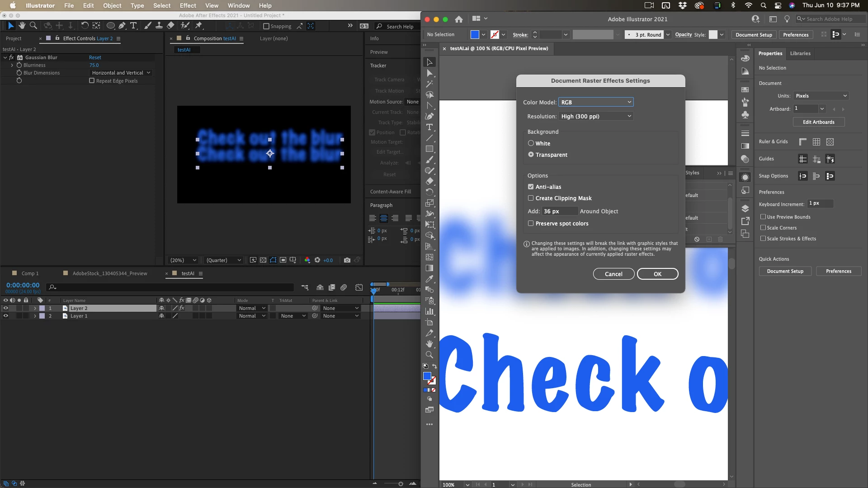Screen dimensions: 868x488
Task: Select the Hand tool in After Effects
Action: pyautogui.click(x=22, y=26)
